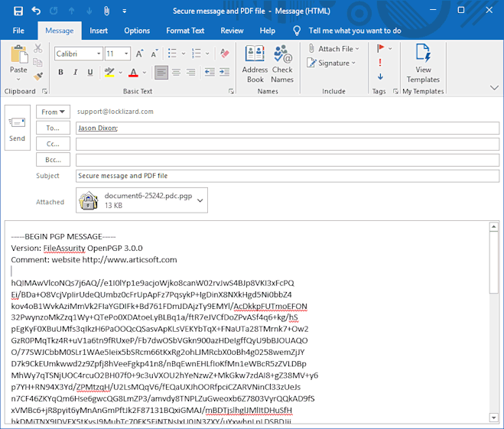This screenshot has height=429, width=504.
Task: Expand bullet list style options arrow
Action: coord(184,54)
